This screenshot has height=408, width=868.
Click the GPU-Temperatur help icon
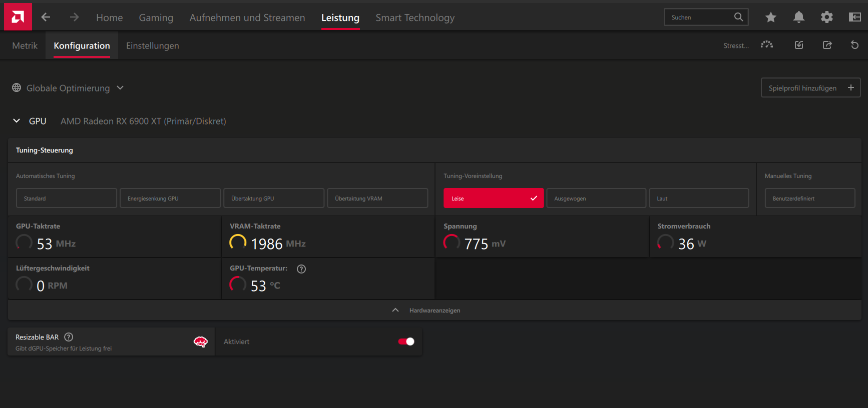pos(301,269)
